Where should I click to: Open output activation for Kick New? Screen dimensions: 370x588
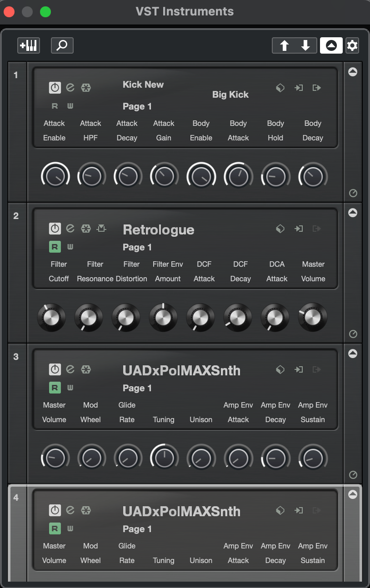[317, 88]
